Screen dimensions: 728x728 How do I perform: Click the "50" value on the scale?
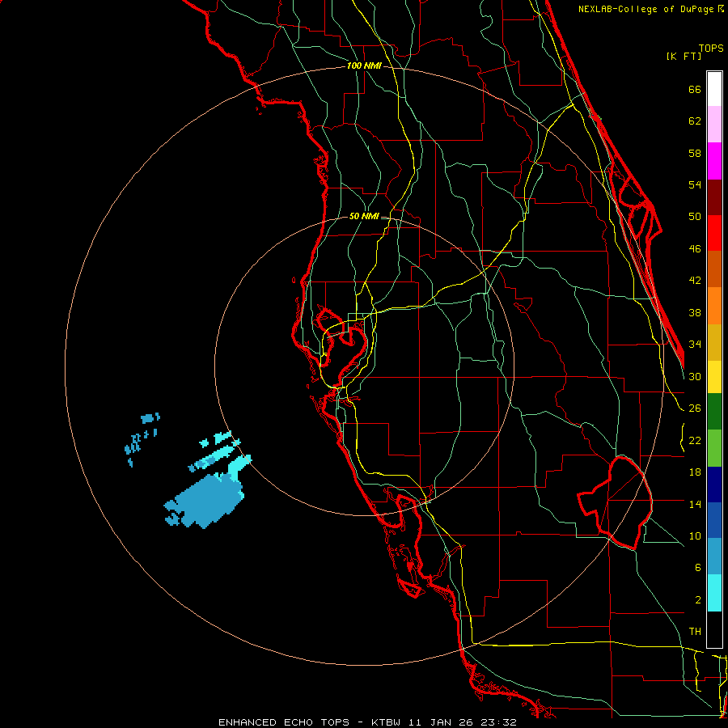coord(695,216)
